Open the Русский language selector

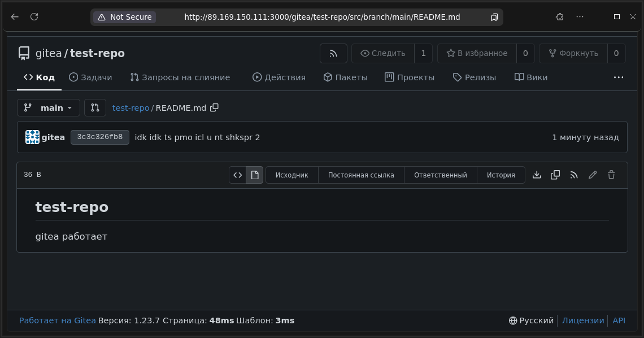coord(531,320)
